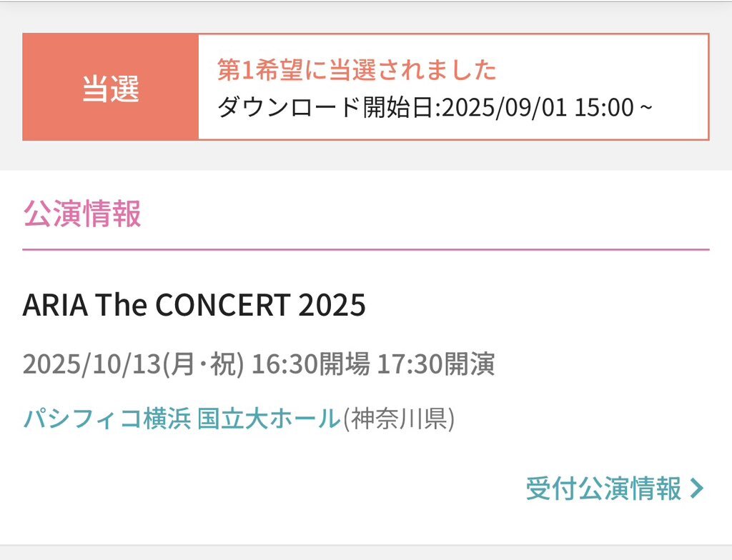Click the ARIA The CONCERT 2025 title

pyautogui.click(x=194, y=305)
